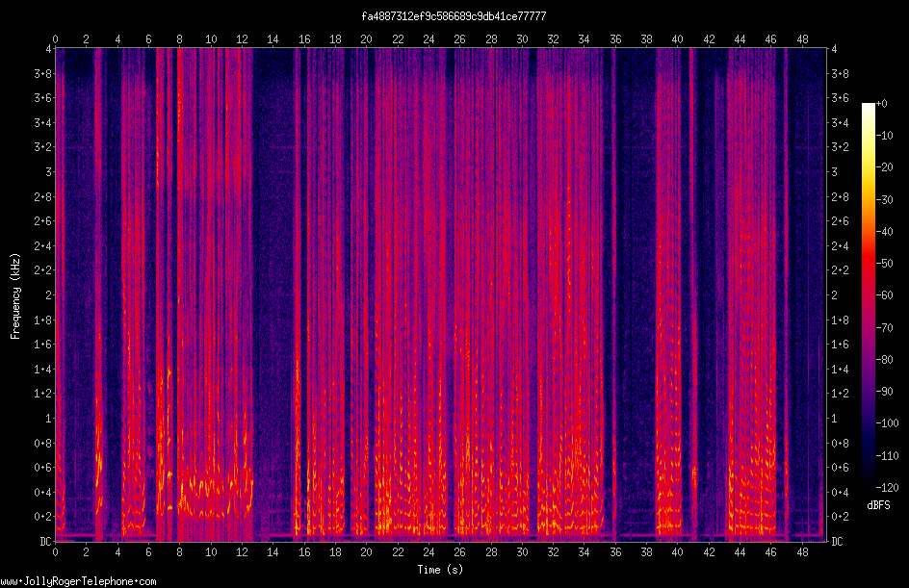Click the "-50" color scale value
Screen dimensions: 909x588
click(885, 264)
